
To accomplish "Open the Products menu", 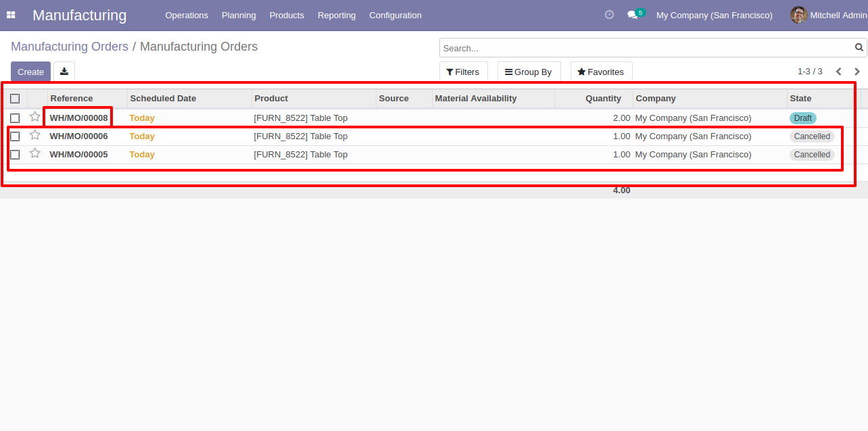I will coord(287,15).
